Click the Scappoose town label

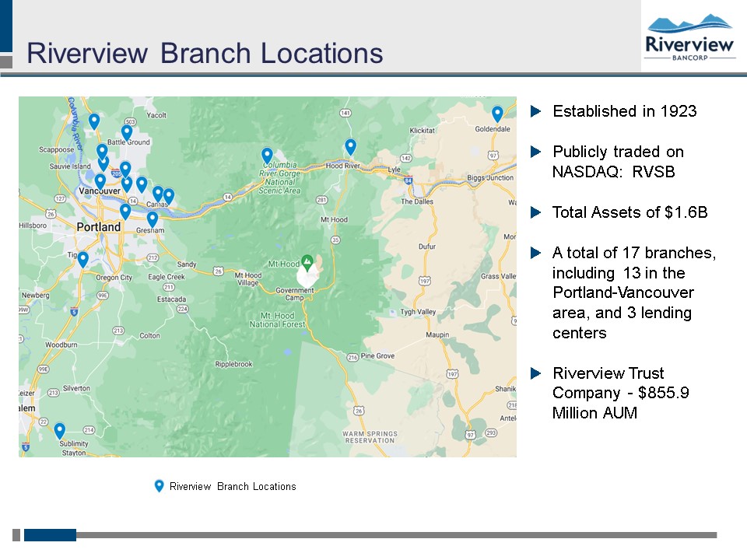[57, 149]
